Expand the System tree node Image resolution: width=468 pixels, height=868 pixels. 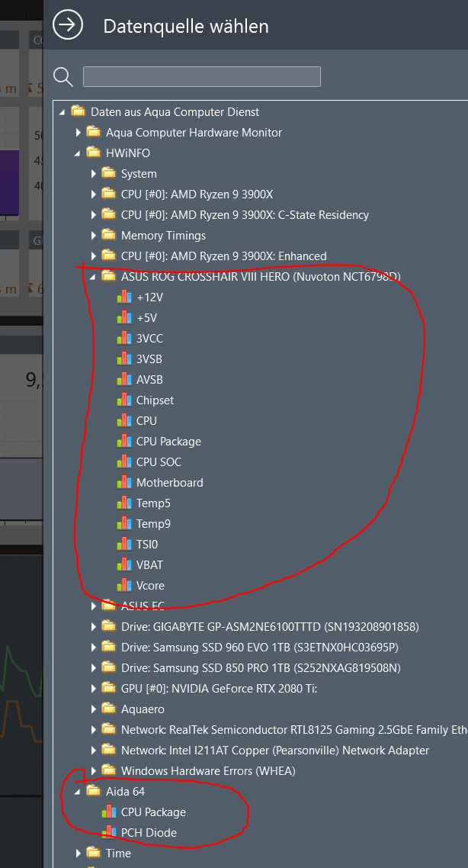(94, 174)
